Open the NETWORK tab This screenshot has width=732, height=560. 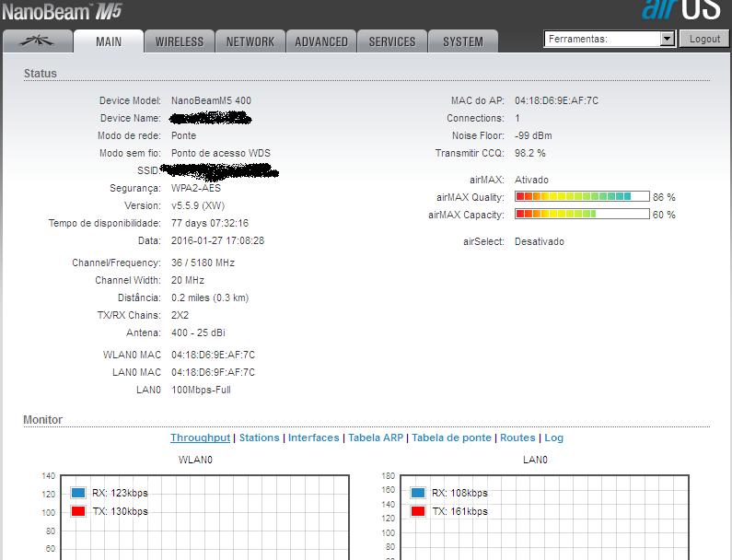(250, 41)
